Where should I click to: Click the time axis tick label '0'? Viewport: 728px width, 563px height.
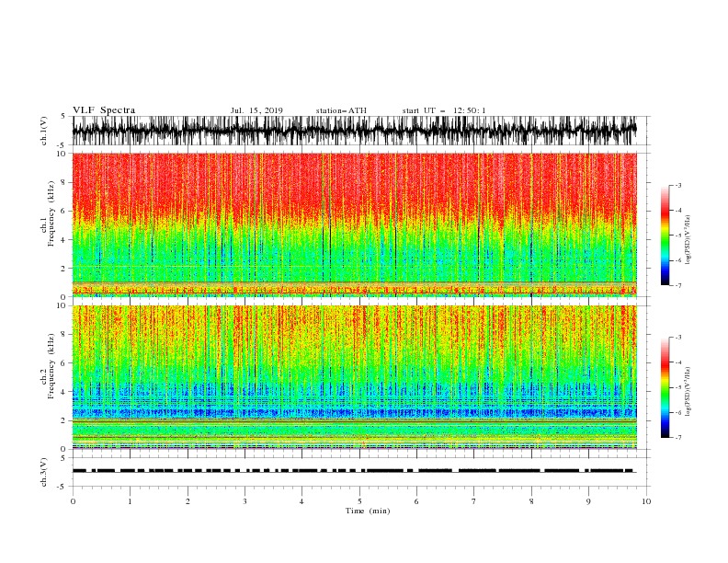73,501
